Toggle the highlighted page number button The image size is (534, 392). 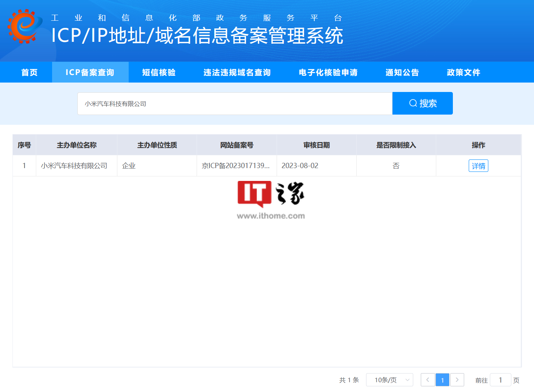pos(442,380)
